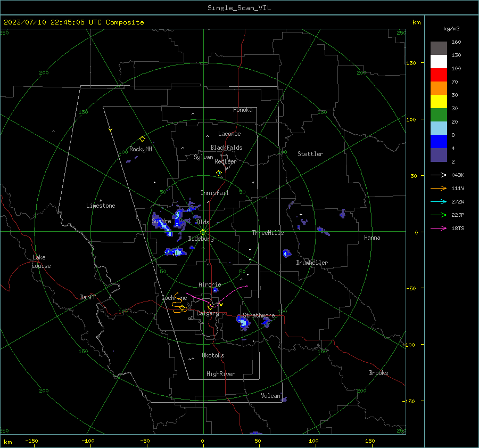Click the Lacombe city label

click(x=229, y=134)
